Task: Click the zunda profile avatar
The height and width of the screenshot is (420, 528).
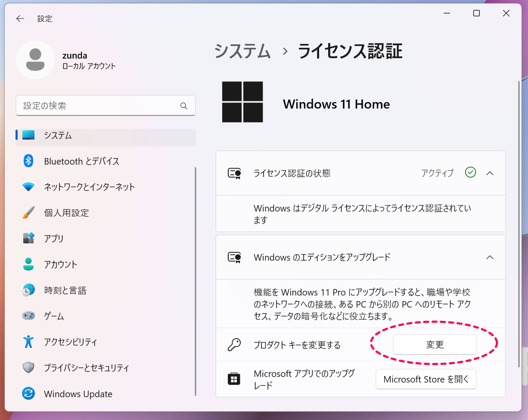Action: (x=35, y=60)
